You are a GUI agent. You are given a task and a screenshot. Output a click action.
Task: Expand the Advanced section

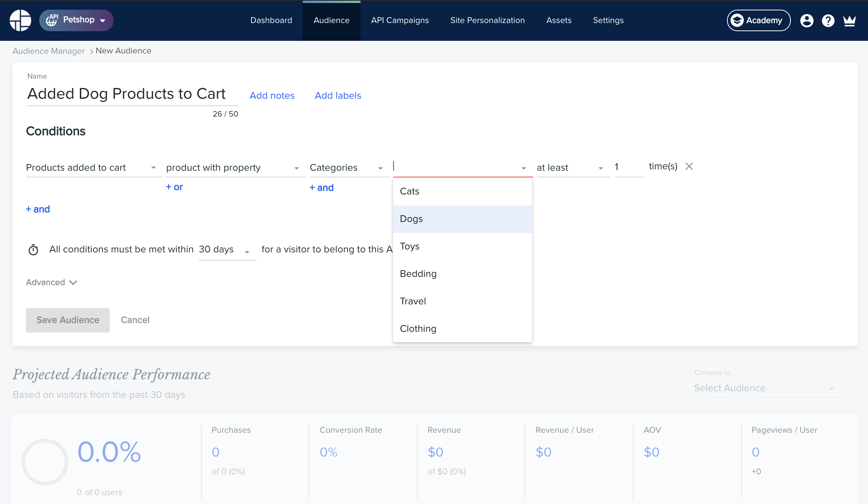pos(52,282)
